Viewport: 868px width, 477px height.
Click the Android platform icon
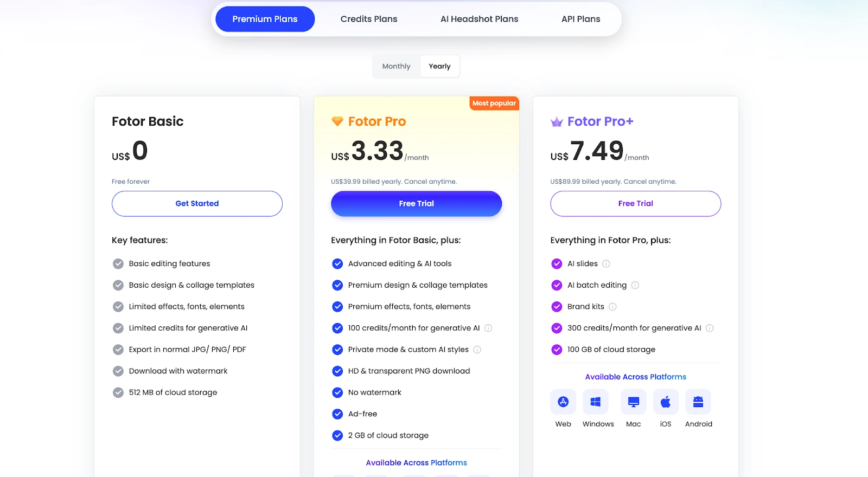698,402
